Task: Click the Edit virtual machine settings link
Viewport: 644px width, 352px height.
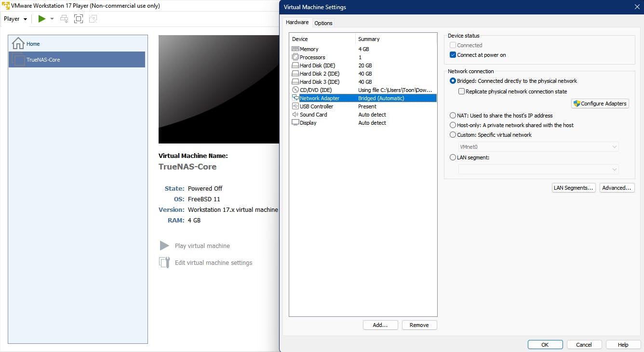Action: 214,263
